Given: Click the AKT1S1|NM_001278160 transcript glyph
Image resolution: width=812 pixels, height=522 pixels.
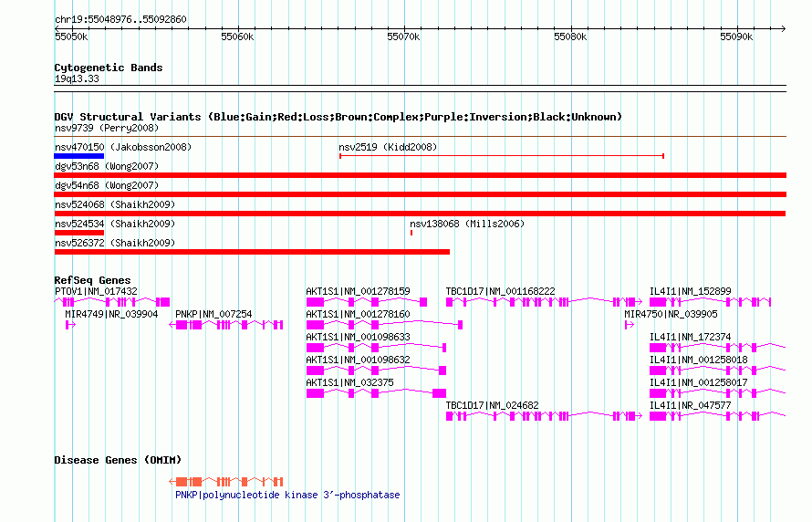Looking at the screenshot, I should click(x=384, y=325).
